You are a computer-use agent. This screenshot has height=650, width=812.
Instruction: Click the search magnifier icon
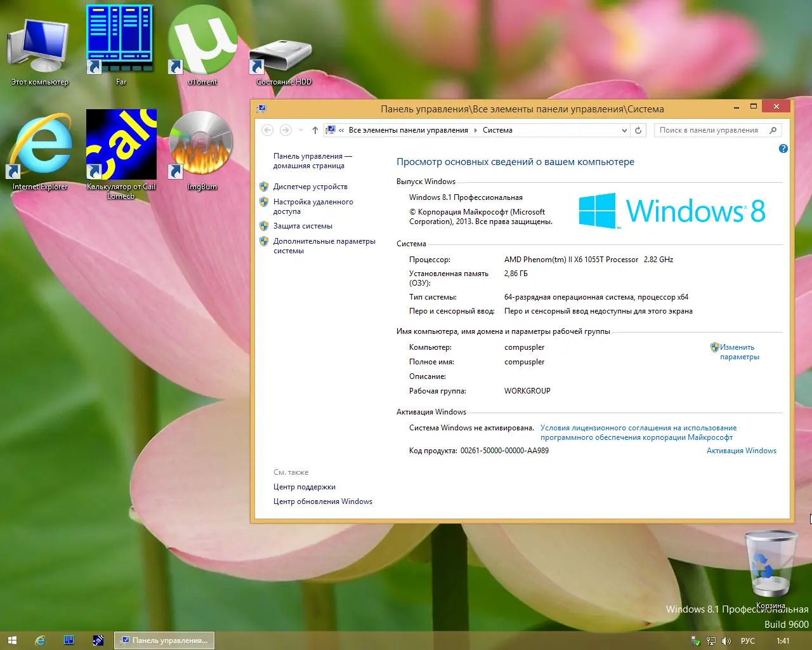pyautogui.click(x=773, y=130)
